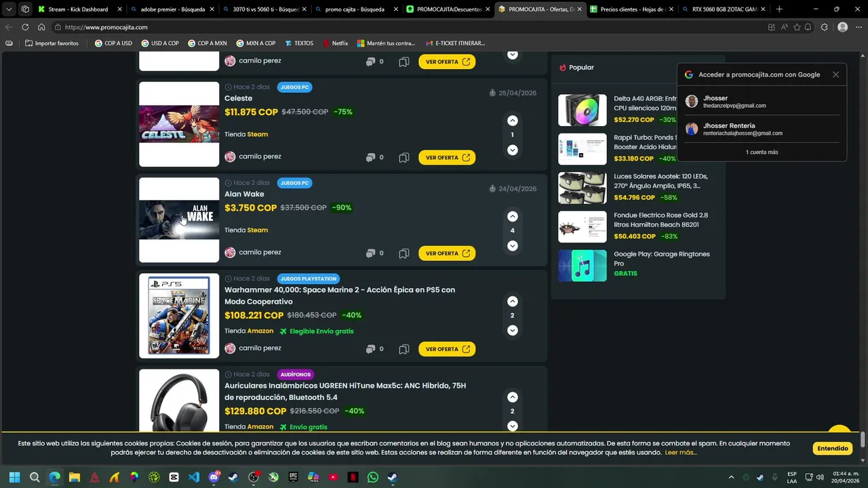This screenshot has width=868, height=488.
Task: Downvote the Warhammer 40,000 Space Marine 2 deal
Action: [x=512, y=330]
